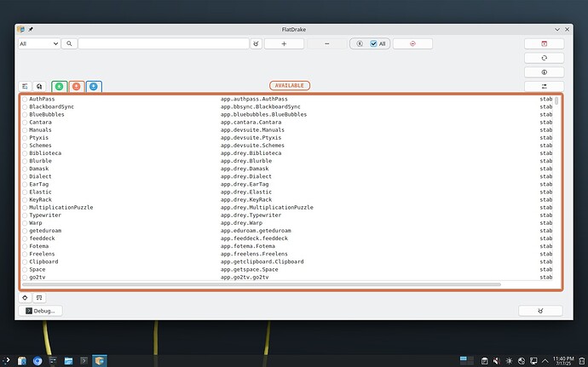Open the terminal icon in taskbar
588x367 pixels.
pos(84,361)
